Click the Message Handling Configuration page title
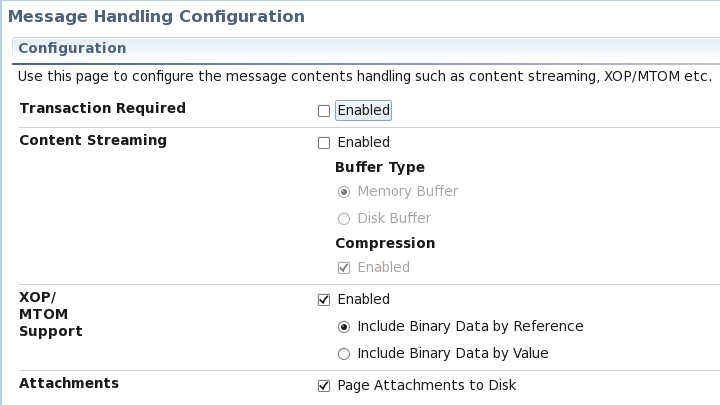This screenshot has width=720, height=405. 156,17
